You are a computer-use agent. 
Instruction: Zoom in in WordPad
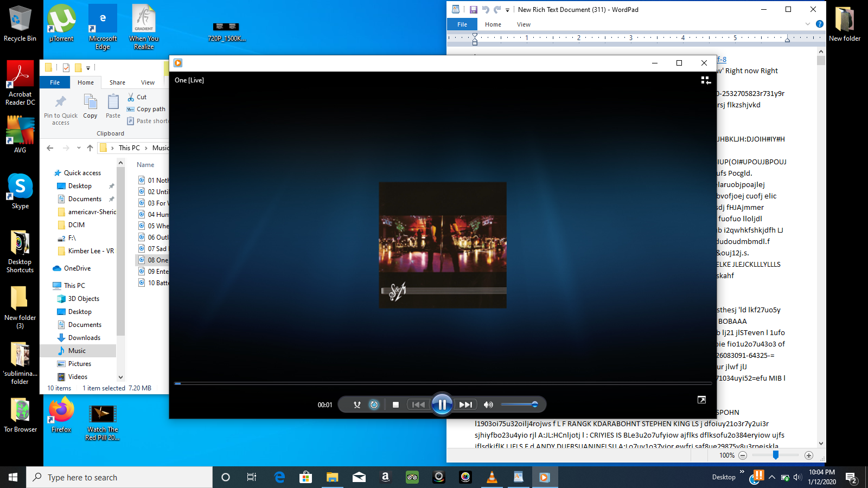809,455
